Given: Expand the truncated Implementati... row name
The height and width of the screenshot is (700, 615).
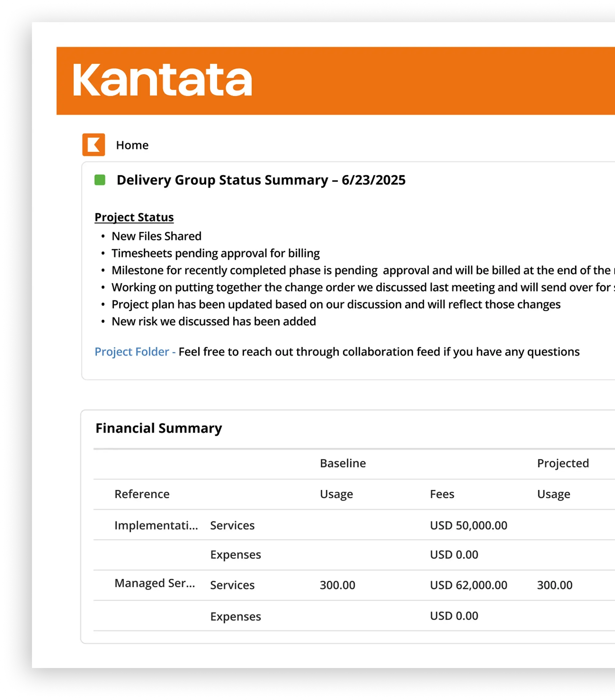Looking at the screenshot, I should tap(156, 525).
